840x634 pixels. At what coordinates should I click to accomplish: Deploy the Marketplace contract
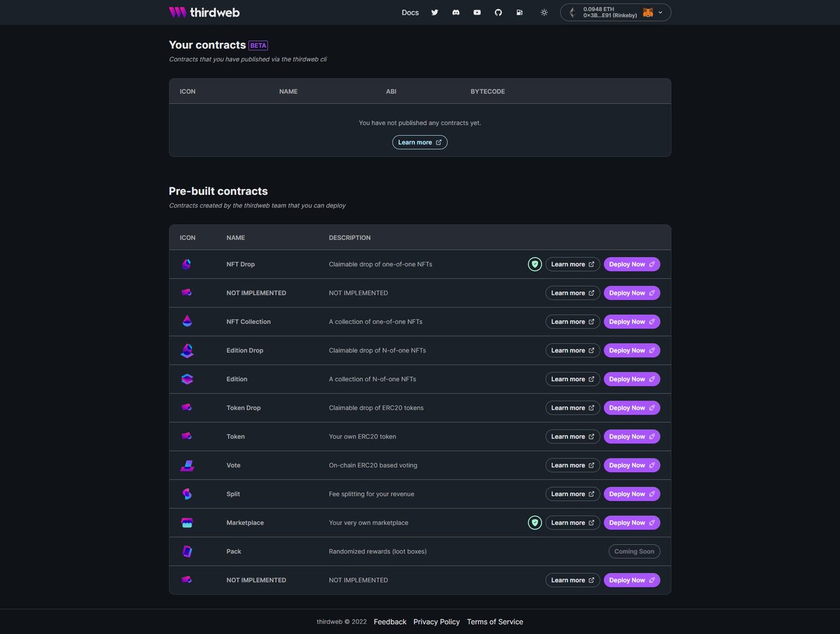(632, 523)
